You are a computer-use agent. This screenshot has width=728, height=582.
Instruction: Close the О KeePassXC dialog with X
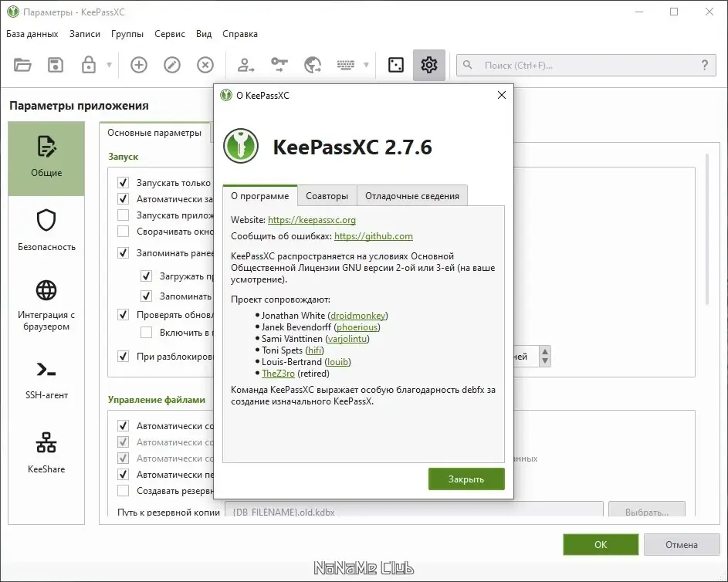pyautogui.click(x=502, y=95)
